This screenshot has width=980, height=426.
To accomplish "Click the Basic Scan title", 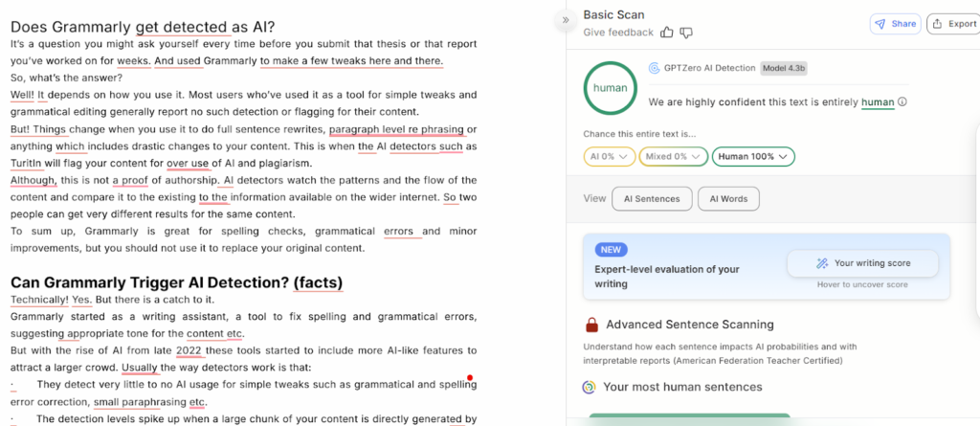I will click(x=613, y=15).
